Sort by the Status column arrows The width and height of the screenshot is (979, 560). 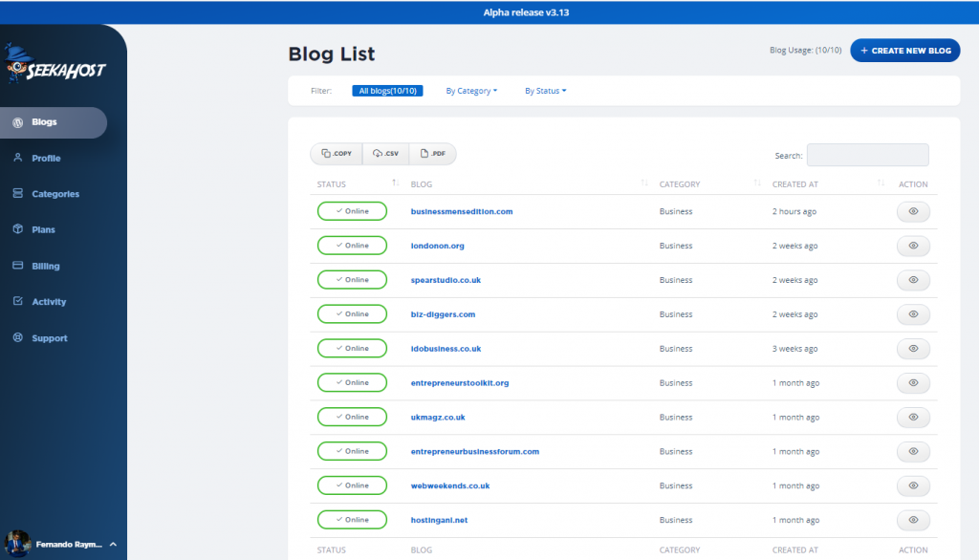click(395, 183)
